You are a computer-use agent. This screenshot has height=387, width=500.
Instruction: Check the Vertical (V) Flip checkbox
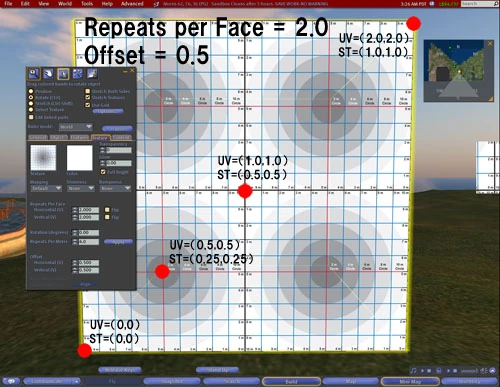click(107, 217)
